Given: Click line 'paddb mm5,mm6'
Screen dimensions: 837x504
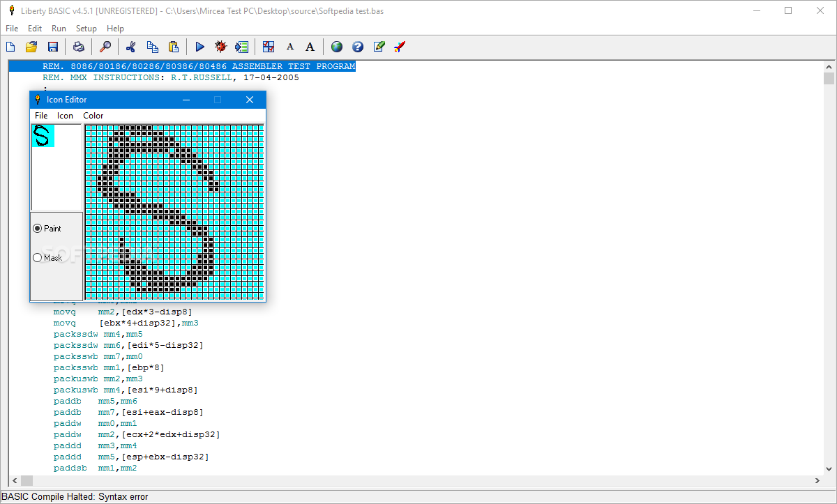Looking at the screenshot, I should click(x=96, y=401).
